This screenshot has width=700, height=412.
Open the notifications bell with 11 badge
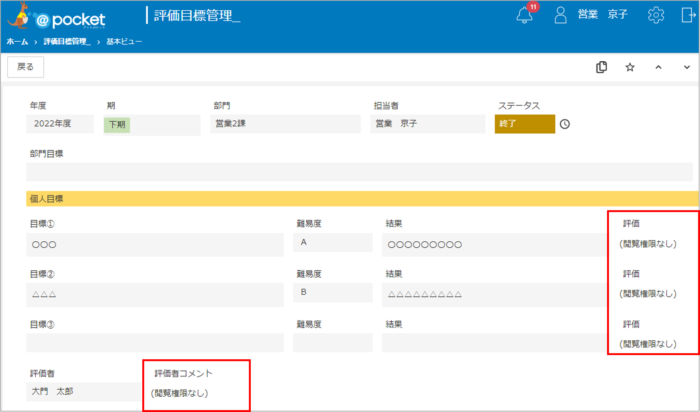pyautogui.click(x=525, y=14)
